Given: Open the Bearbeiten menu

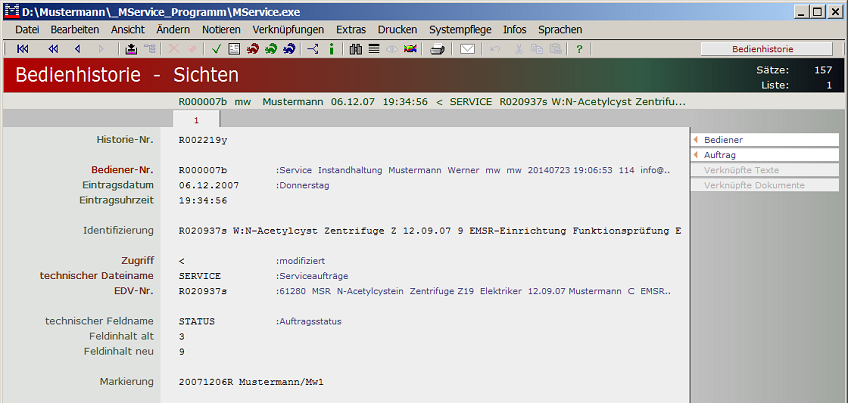Looking at the screenshot, I should [x=75, y=29].
